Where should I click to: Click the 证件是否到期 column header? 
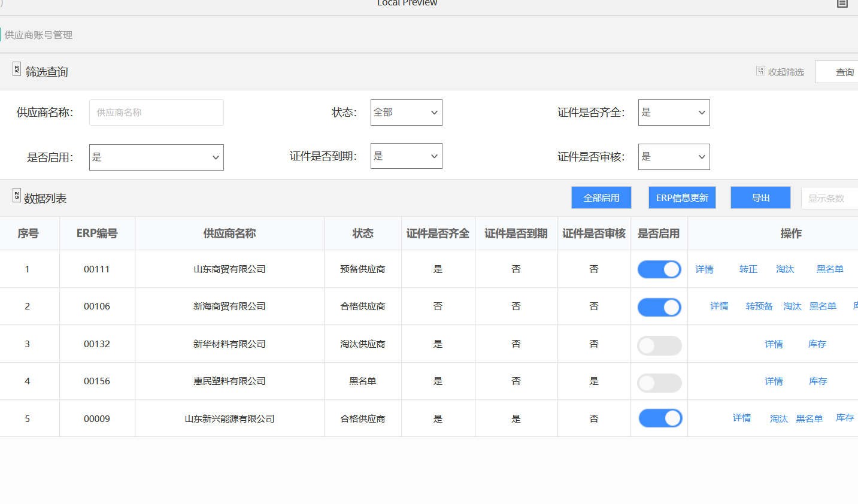click(x=516, y=233)
